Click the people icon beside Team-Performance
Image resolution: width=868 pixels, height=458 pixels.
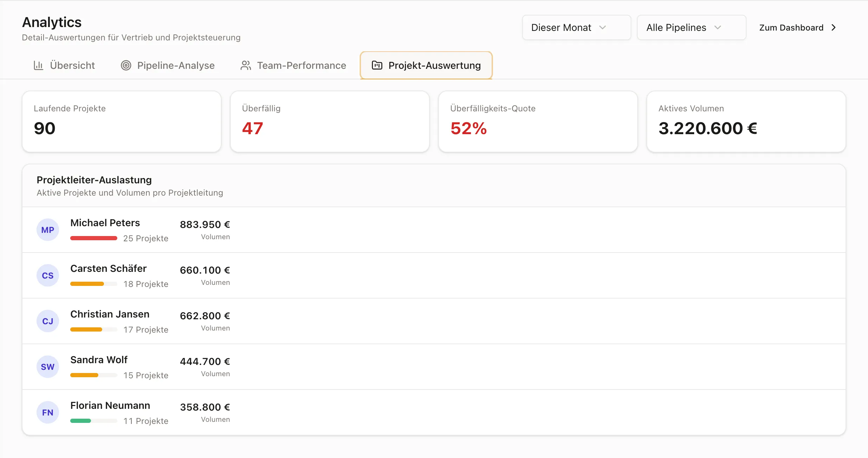pyautogui.click(x=246, y=65)
